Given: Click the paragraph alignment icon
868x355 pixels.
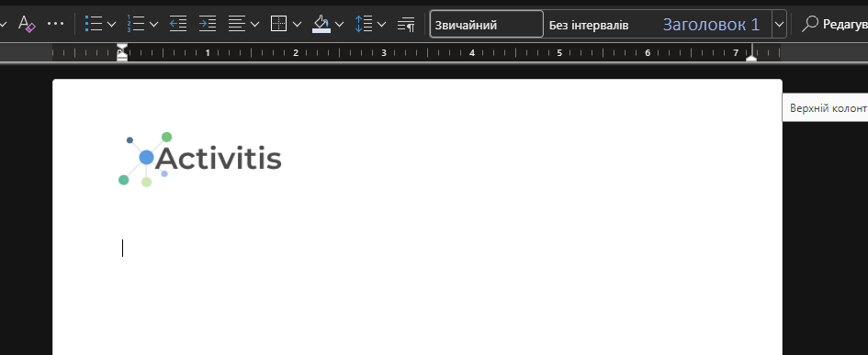Looking at the screenshot, I should pos(237,24).
